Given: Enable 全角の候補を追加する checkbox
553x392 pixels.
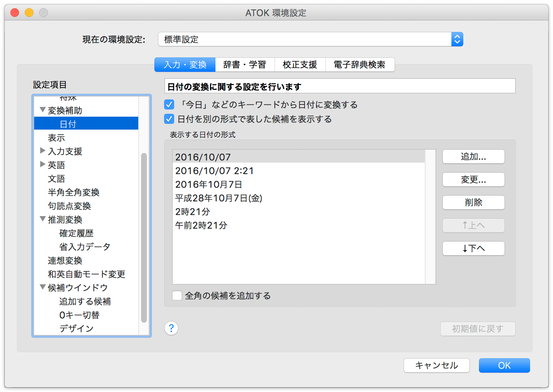Looking at the screenshot, I should (x=177, y=295).
